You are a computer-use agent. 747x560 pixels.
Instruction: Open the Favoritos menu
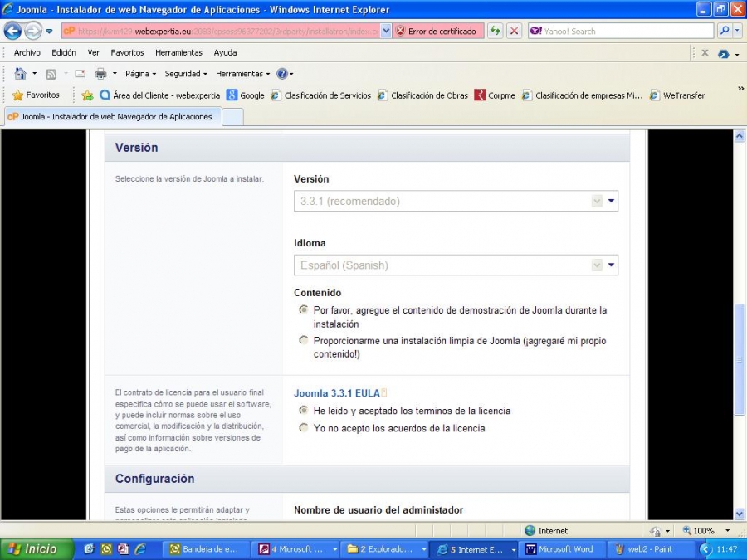[127, 53]
